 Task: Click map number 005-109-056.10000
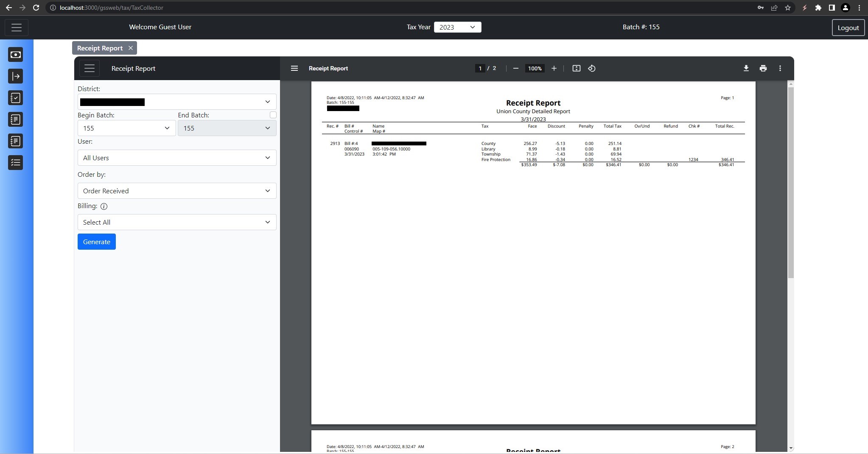tap(391, 149)
